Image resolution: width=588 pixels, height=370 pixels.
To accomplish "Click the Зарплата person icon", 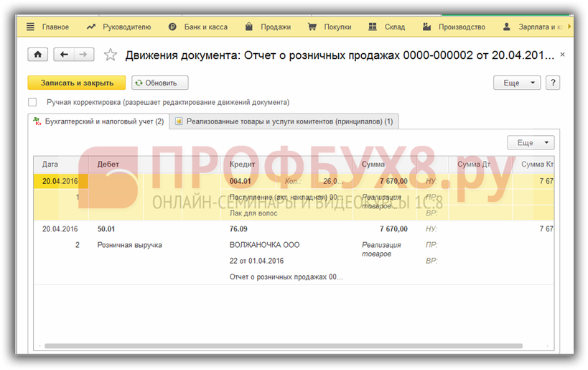I will pos(507,27).
